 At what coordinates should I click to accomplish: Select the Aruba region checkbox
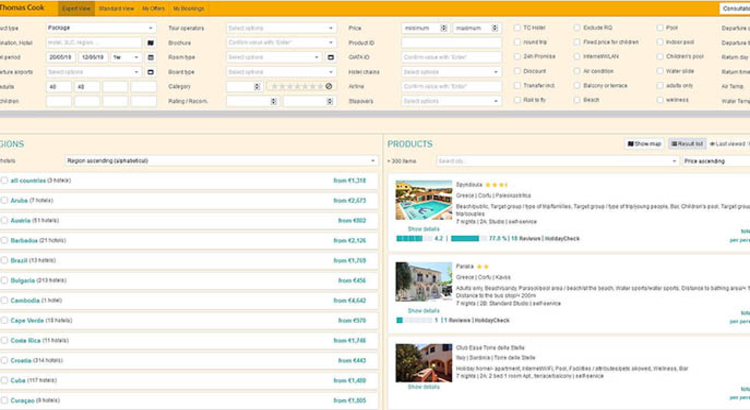pos(4,200)
